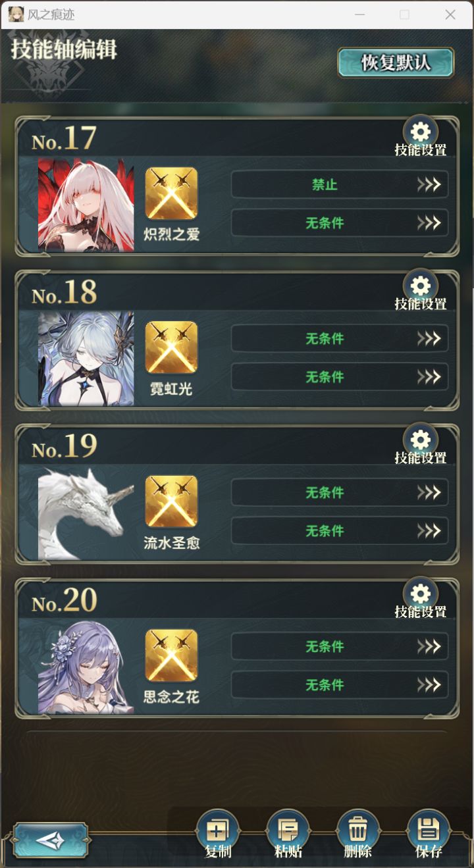This screenshot has height=868, width=474.
Task: Select the 思念之花 skill icon
Action: point(171,655)
